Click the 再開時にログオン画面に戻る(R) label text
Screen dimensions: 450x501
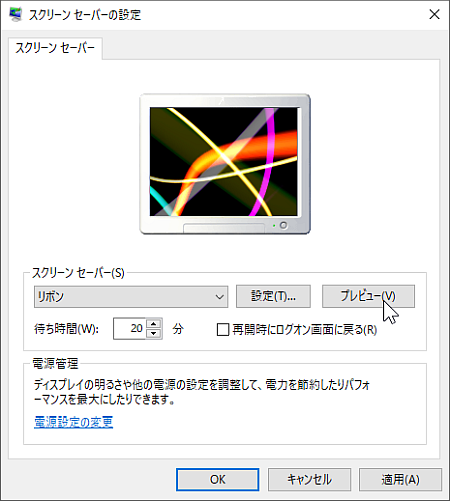[x=305, y=330]
